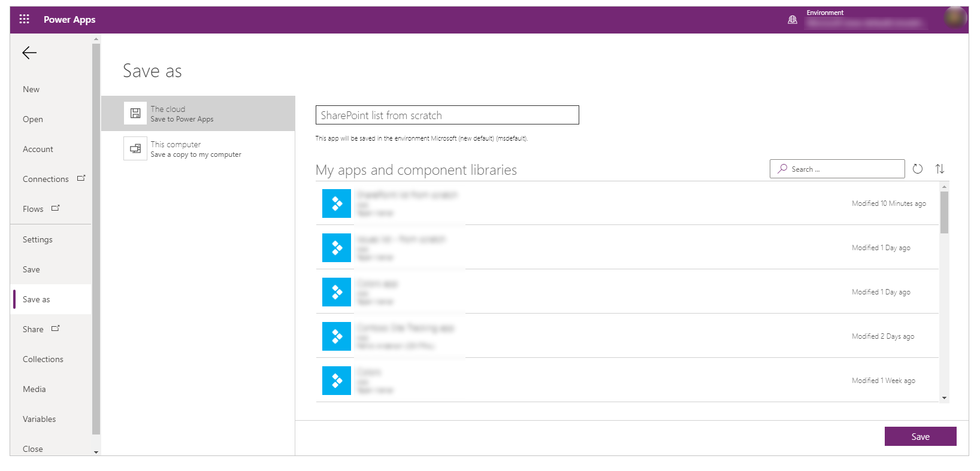Open Account in the sidebar

(x=38, y=149)
